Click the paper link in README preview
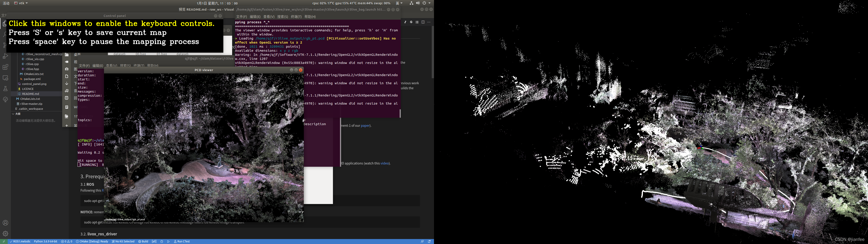The width and height of the screenshot is (868, 244). [x=365, y=126]
